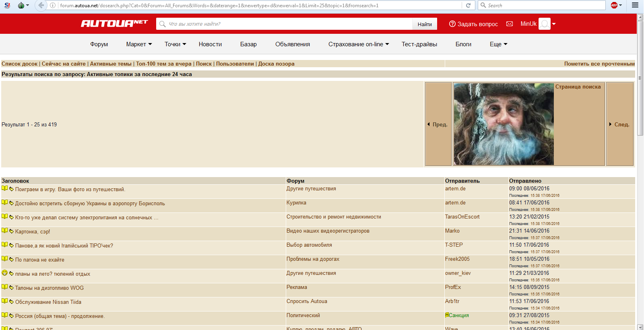
Task: Click the browser back arrow
Action: coord(41,5)
